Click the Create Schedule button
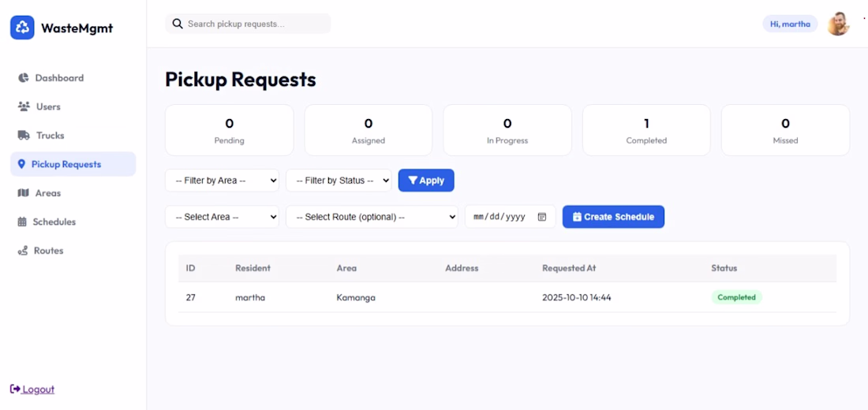868x410 pixels. 613,217
